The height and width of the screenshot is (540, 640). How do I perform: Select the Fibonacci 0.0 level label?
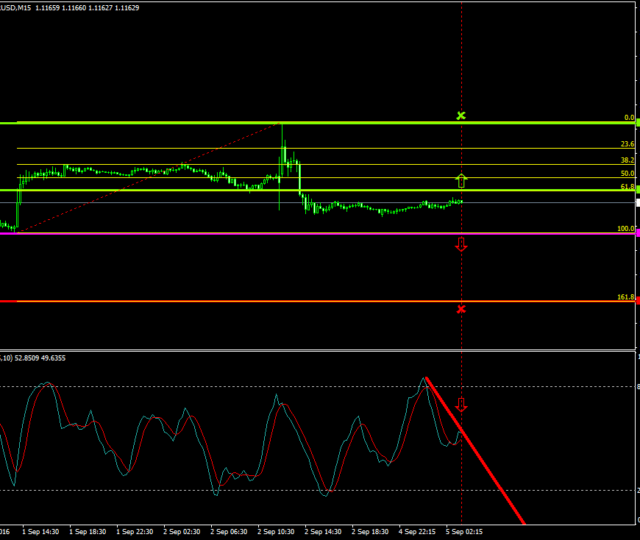coord(629,117)
